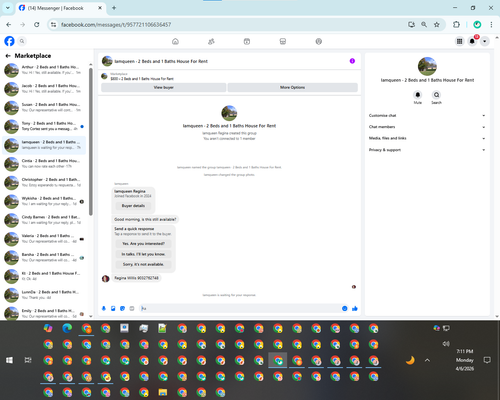Open the Cindy Barnes conversation
The image size is (500, 400).
44,220
